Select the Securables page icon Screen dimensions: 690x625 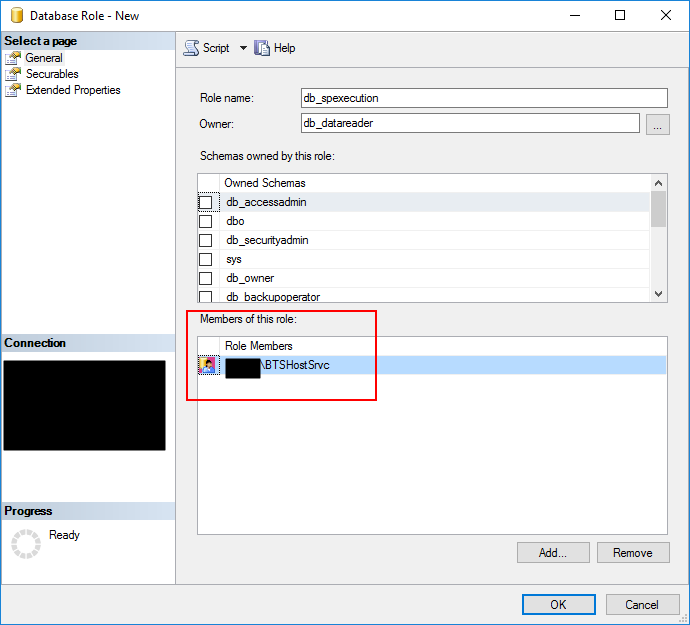click(13, 74)
